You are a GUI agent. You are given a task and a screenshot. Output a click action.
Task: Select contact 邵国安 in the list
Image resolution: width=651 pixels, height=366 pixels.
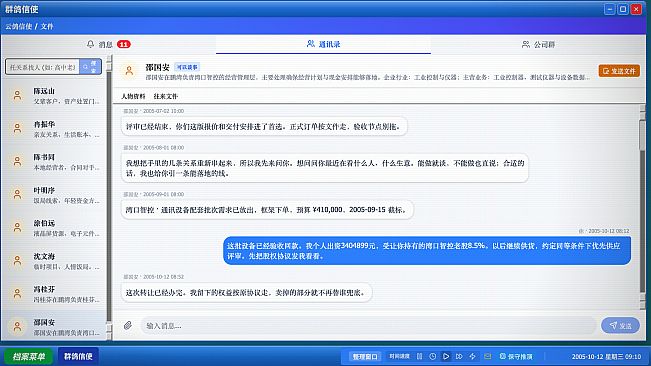(54, 326)
